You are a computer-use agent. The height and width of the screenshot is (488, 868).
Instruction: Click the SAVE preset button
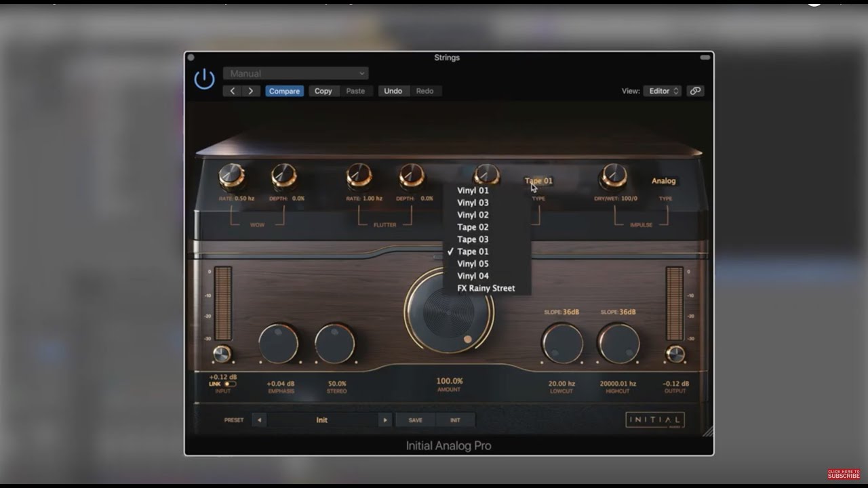coord(416,420)
